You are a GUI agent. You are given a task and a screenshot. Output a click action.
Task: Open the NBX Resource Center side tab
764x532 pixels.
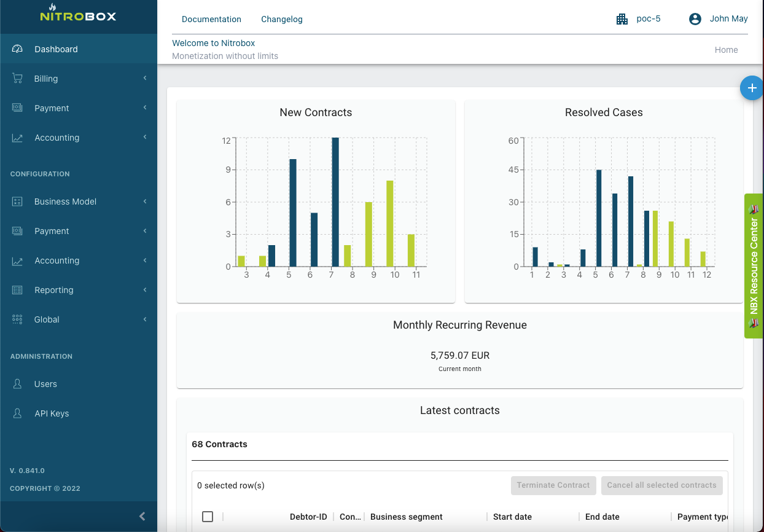[x=754, y=266]
